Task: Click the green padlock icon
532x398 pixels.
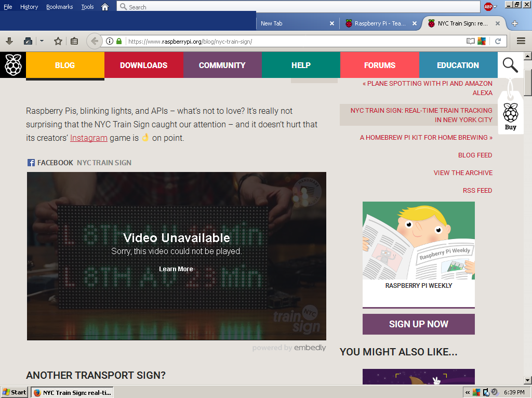Action: click(x=119, y=42)
